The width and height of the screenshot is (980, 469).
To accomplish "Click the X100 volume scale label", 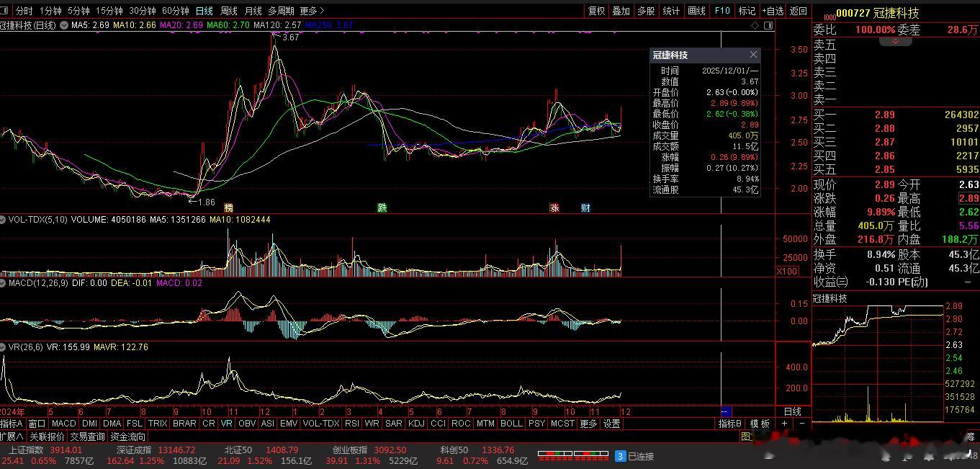I will click(786, 271).
